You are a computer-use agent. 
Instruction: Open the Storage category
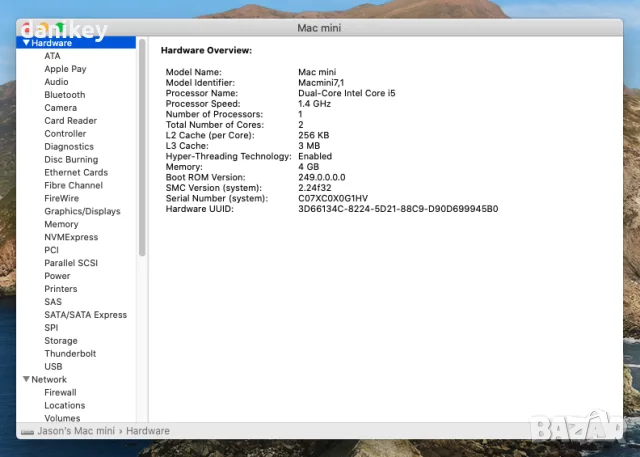(x=61, y=341)
